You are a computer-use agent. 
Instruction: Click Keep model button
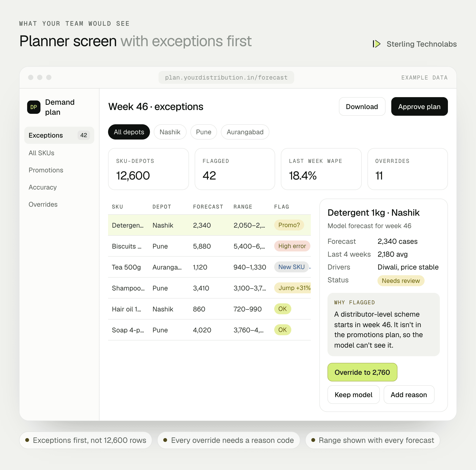point(354,395)
